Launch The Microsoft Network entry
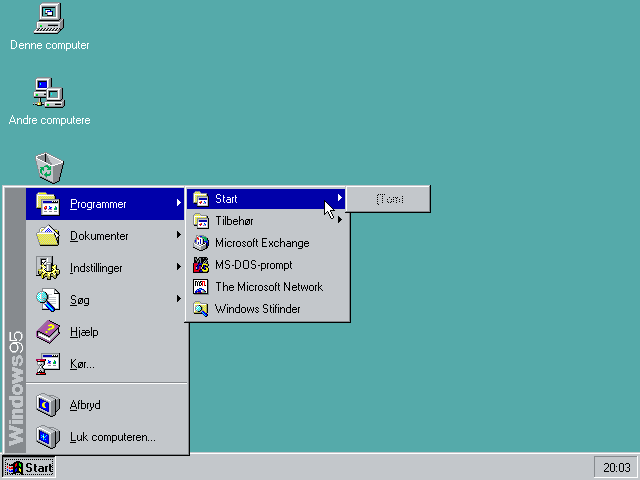The height and width of the screenshot is (480, 640). 267,287
